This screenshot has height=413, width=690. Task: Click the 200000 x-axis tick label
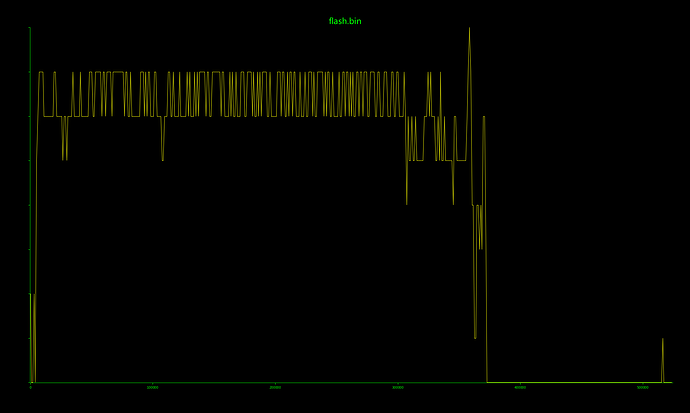click(275, 387)
